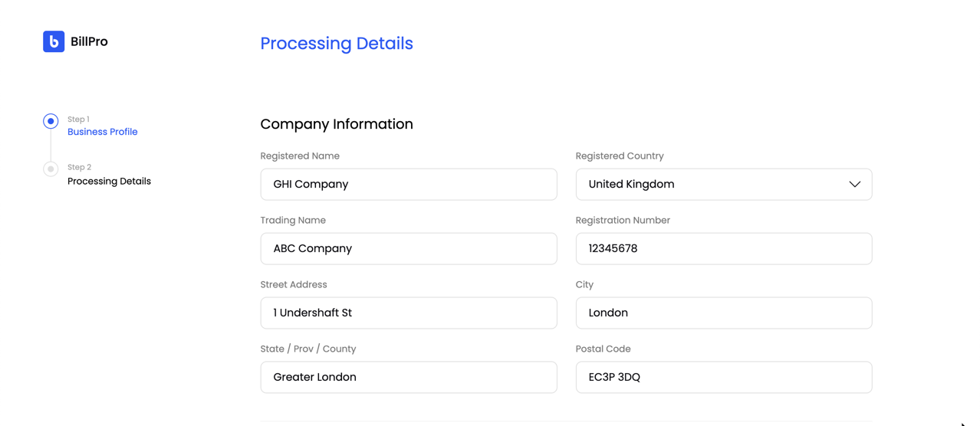Click the Processing Details page heading
The height and width of the screenshot is (426, 980).
tap(336, 44)
